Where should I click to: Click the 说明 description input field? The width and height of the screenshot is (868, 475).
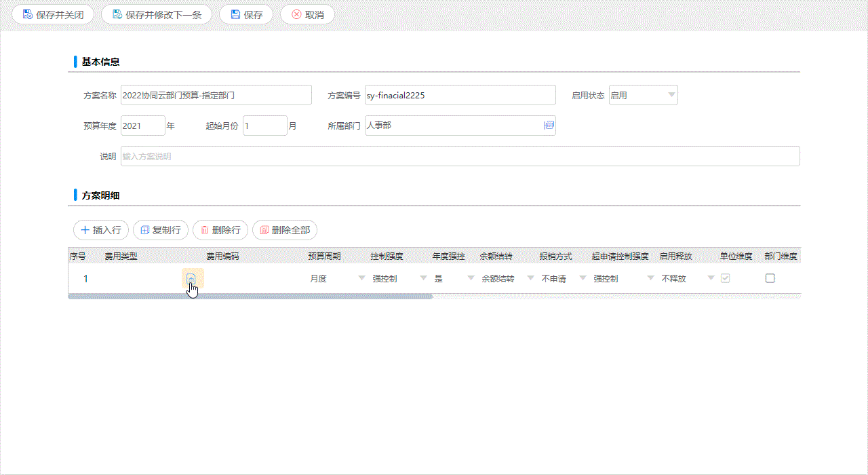460,156
